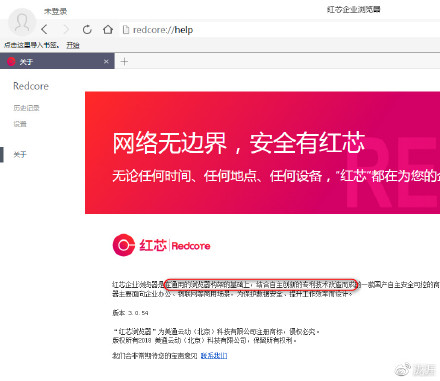Click the 红芯 Redcore logo

(x=162, y=245)
